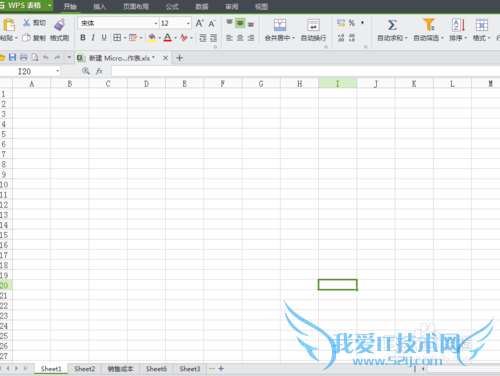Select row 10 header
This screenshot has width=500, height=376.
[5, 184]
